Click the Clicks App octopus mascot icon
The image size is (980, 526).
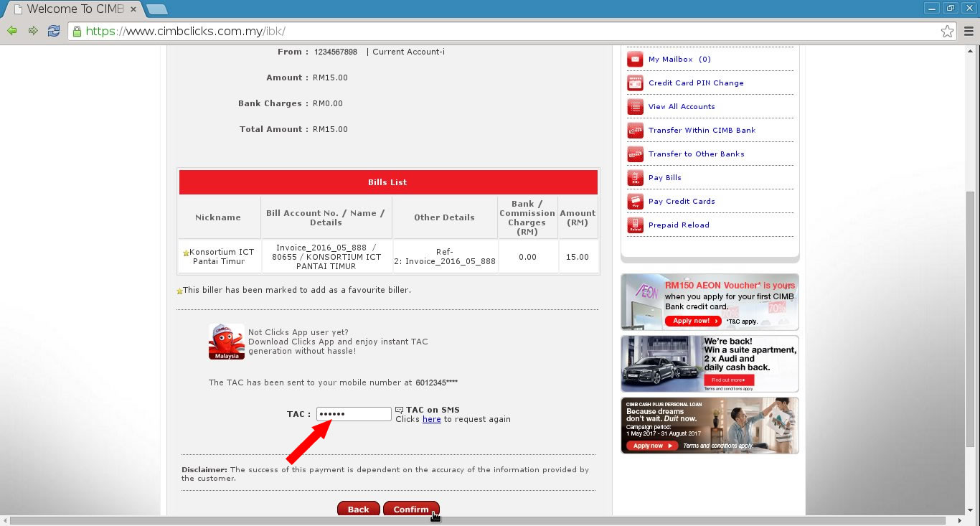[227, 342]
